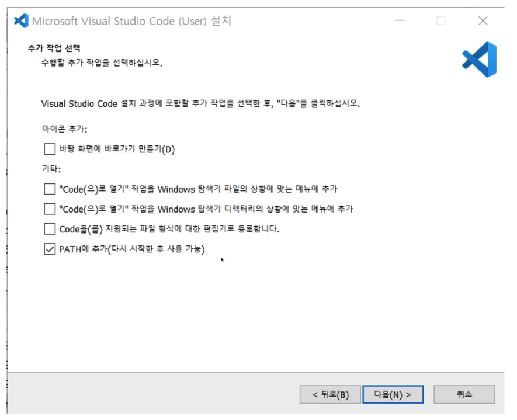Minimize the setup window

tap(400, 21)
